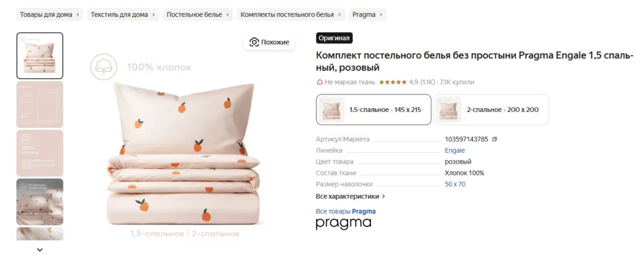Click the 'Engale' product line link
The width and height of the screenshot is (644, 275).
coord(455,150)
